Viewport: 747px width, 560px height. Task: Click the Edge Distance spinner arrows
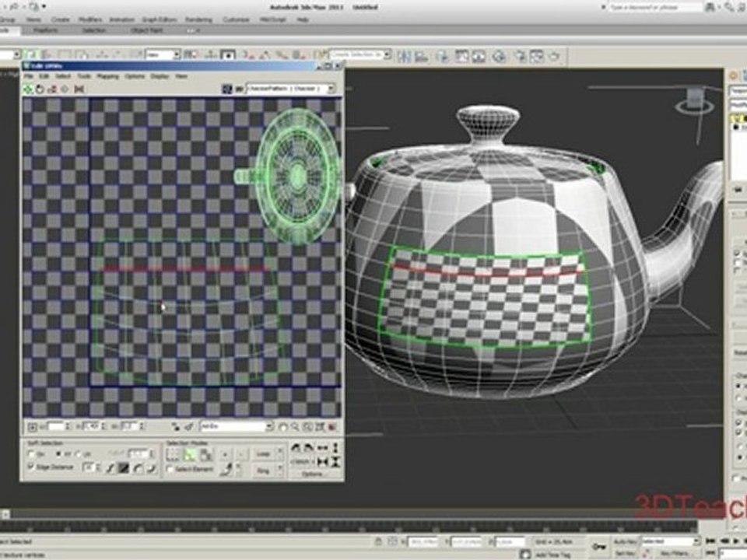pyautogui.click(x=98, y=467)
